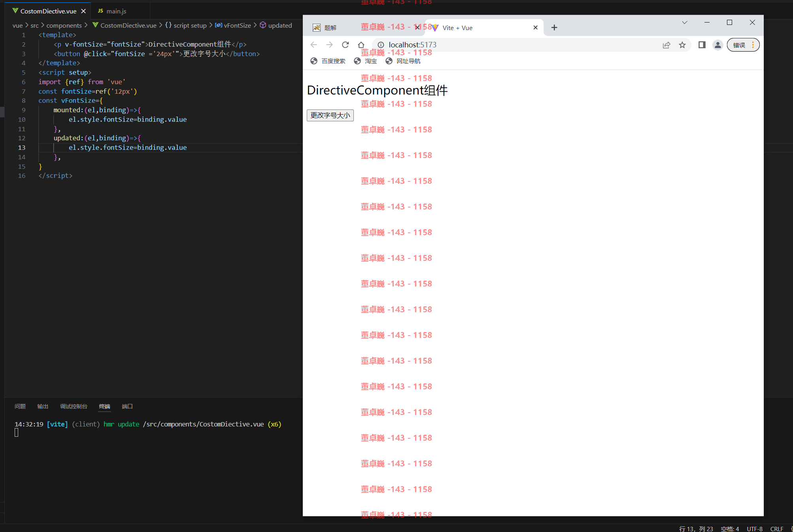Click the vFontSize variable symbol icon
Viewport: 793px width, 532px height.
[x=218, y=25]
